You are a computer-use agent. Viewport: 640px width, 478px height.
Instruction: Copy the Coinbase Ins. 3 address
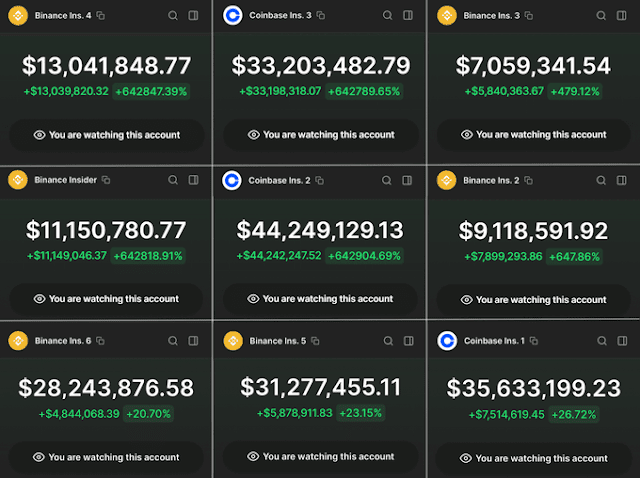321,16
